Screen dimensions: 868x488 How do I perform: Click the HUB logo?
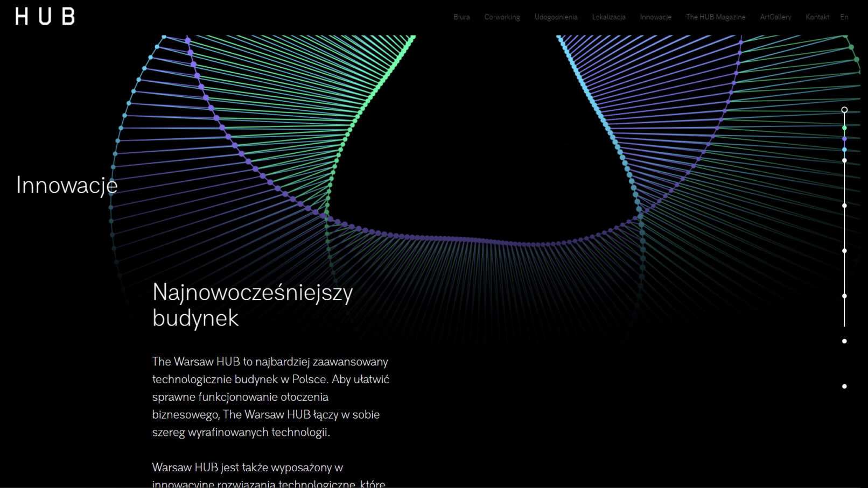[45, 17]
